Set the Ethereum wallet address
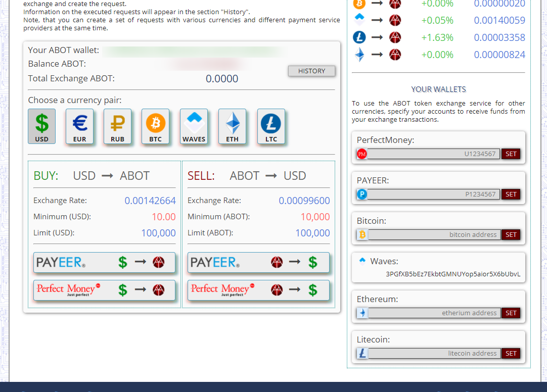The width and height of the screenshot is (547, 392). (x=511, y=313)
